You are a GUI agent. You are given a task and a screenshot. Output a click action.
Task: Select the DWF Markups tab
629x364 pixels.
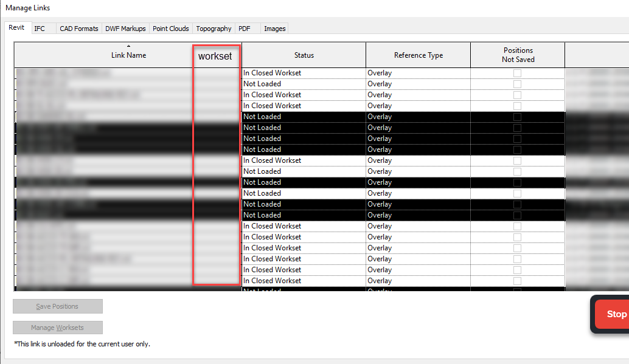[x=125, y=28]
